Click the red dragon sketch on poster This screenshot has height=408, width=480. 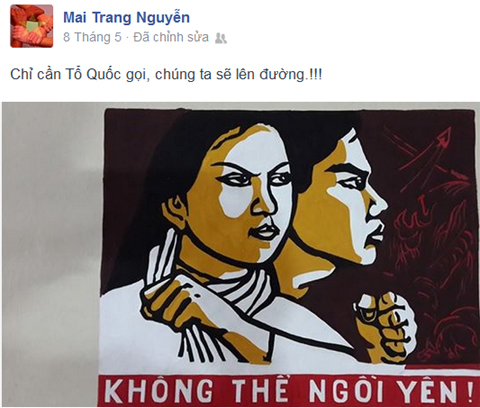pos(433,267)
